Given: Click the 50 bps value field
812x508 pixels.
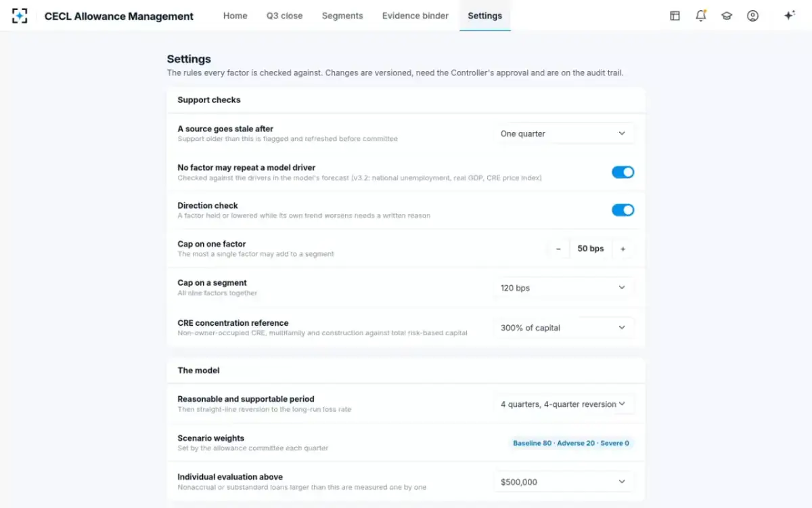Looking at the screenshot, I should [x=591, y=249].
